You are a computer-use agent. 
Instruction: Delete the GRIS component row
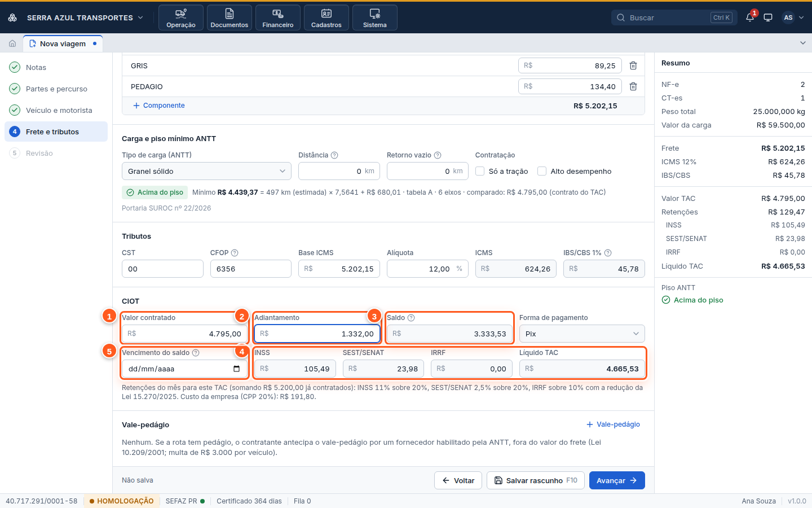(x=633, y=65)
